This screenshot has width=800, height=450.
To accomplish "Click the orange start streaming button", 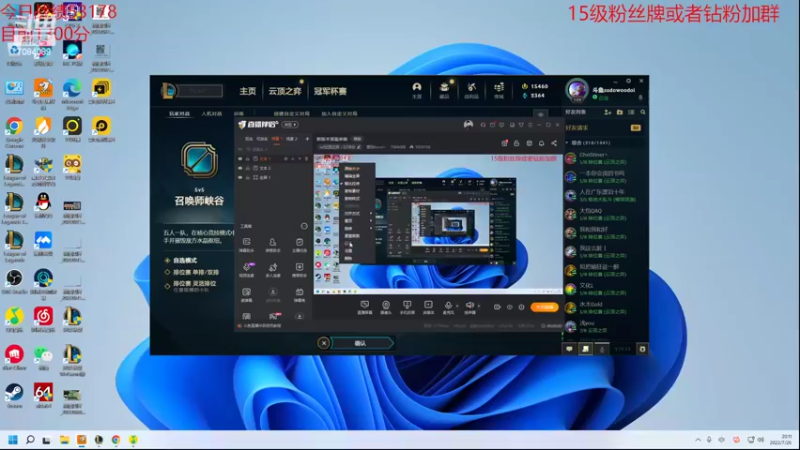I will tap(544, 307).
